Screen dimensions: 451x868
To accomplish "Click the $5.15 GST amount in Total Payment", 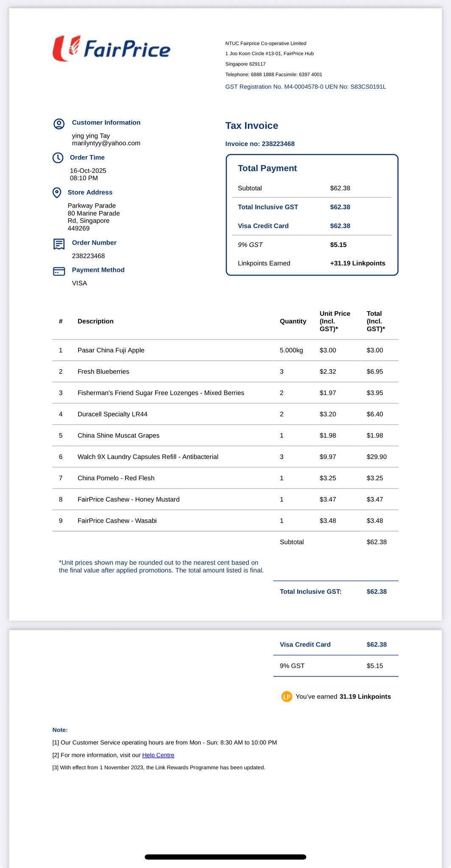I will [338, 245].
